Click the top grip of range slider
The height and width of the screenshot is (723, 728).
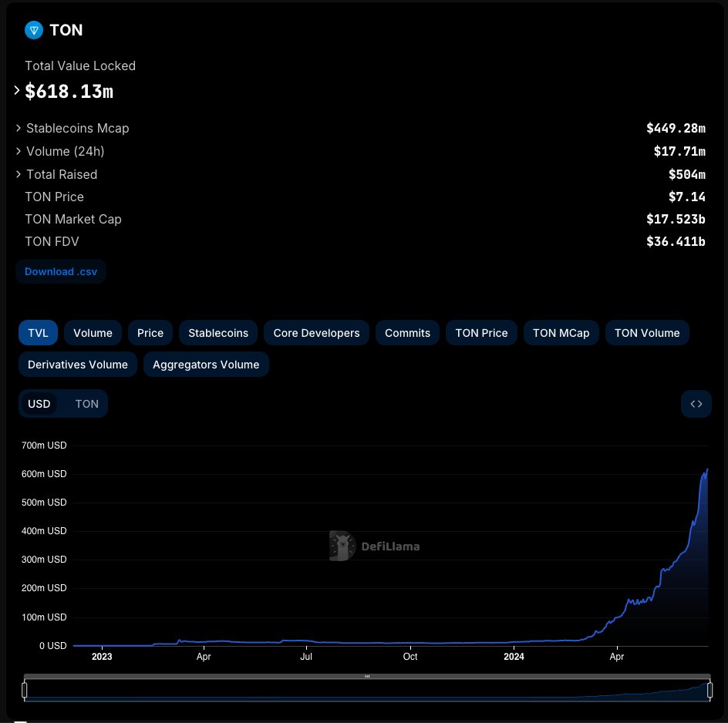point(367,676)
